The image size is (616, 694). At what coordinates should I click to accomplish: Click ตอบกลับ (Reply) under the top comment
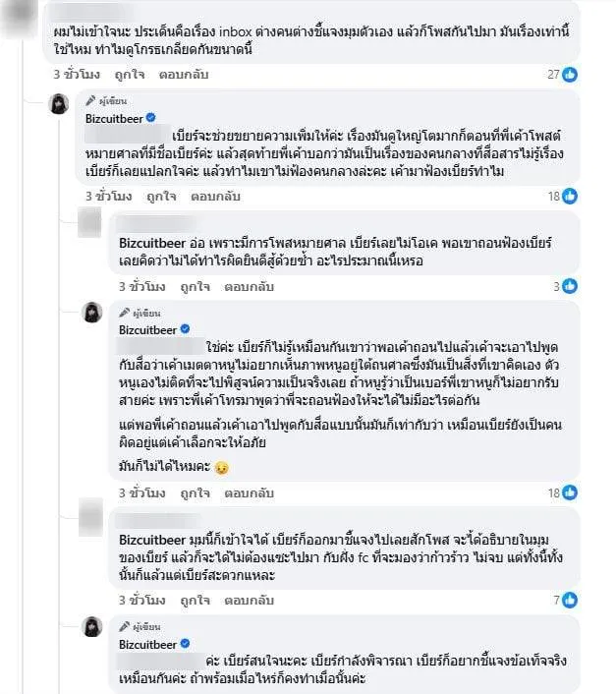pos(185,74)
